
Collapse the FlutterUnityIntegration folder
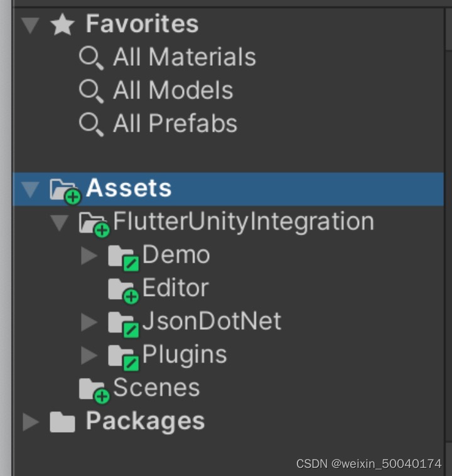point(59,223)
